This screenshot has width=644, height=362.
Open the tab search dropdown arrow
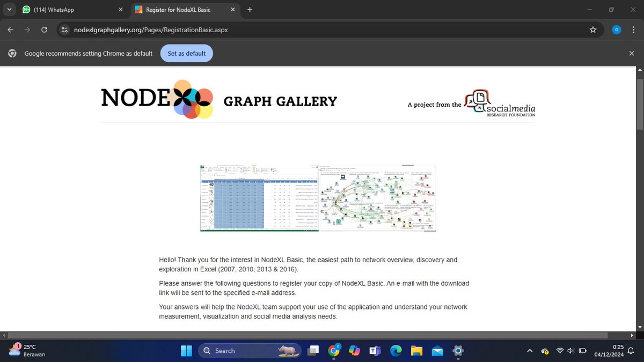click(9, 10)
